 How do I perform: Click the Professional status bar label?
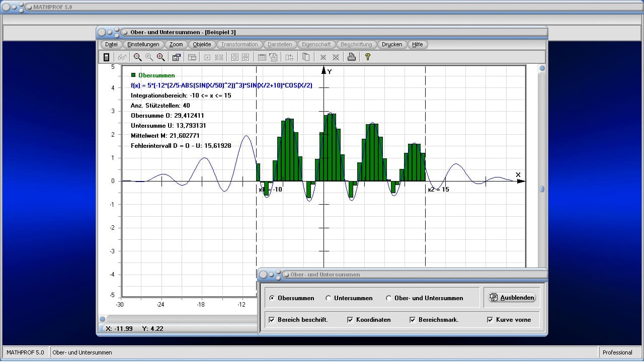click(617, 352)
